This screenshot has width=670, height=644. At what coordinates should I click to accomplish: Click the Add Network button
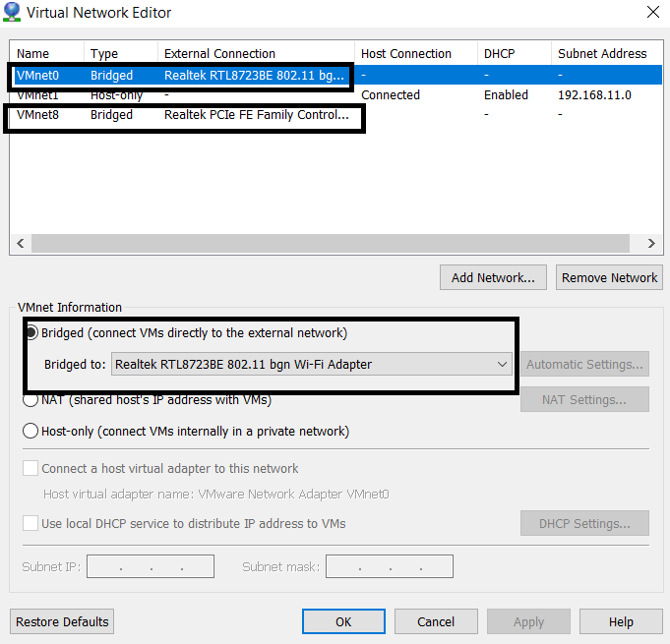point(493,277)
